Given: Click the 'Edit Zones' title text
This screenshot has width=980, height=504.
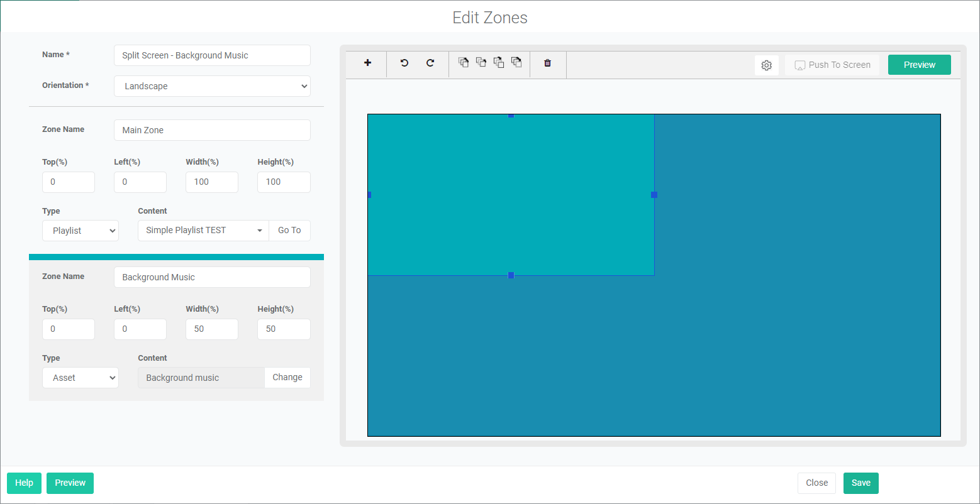Looking at the screenshot, I should [x=490, y=18].
